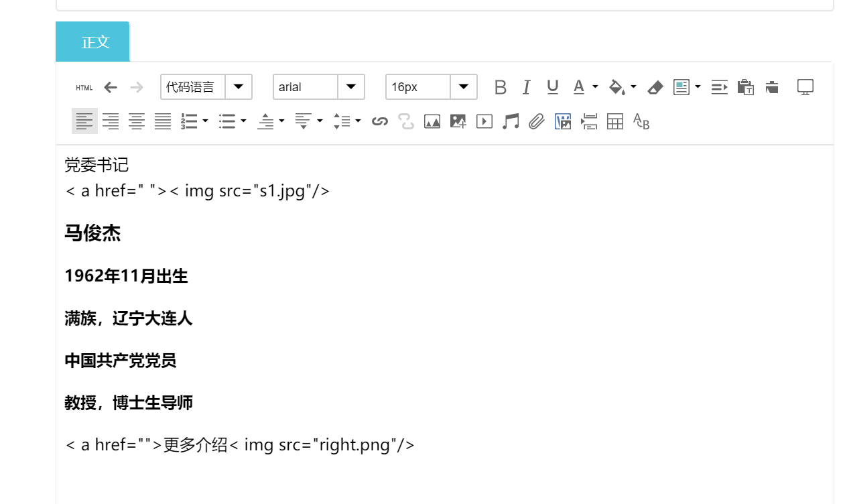
Task: Click the line height icon
Action: [x=342, y=121]
